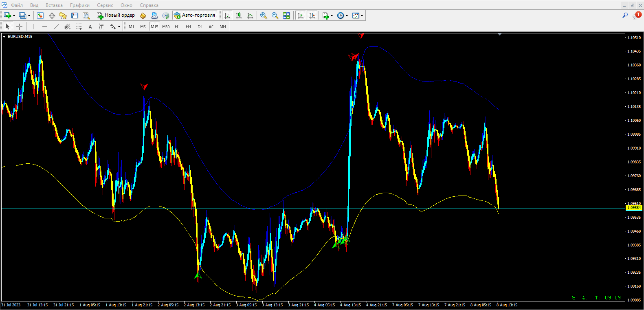Open the Окно menu
Image resolution: width=644 pixels, height=310 pixels.
[x=126, y=5]
